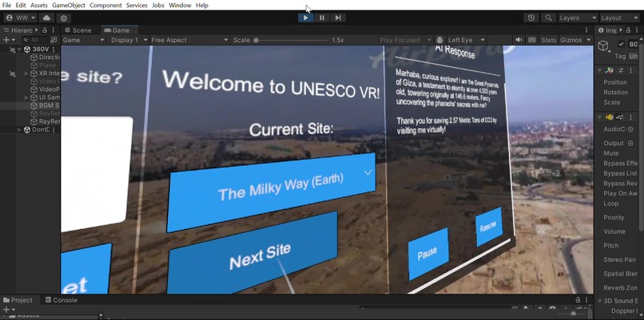Open the Inspector panel kebab menu

(x=637, y=30)
